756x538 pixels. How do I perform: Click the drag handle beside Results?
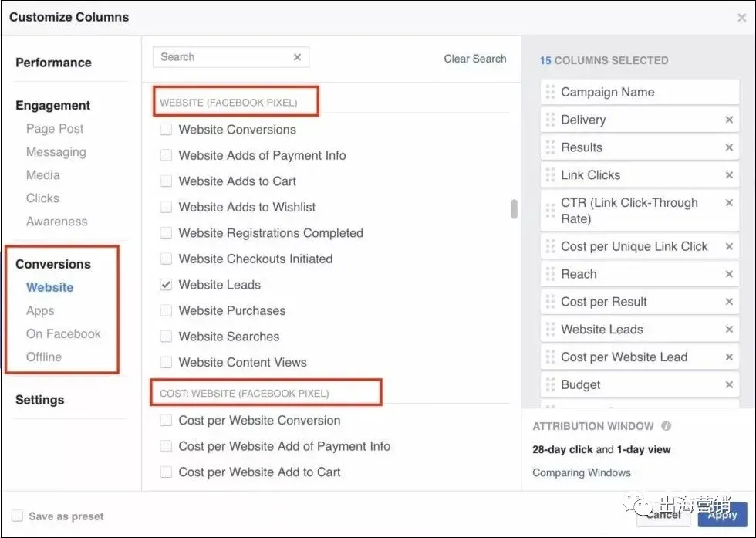coord(550,147)
